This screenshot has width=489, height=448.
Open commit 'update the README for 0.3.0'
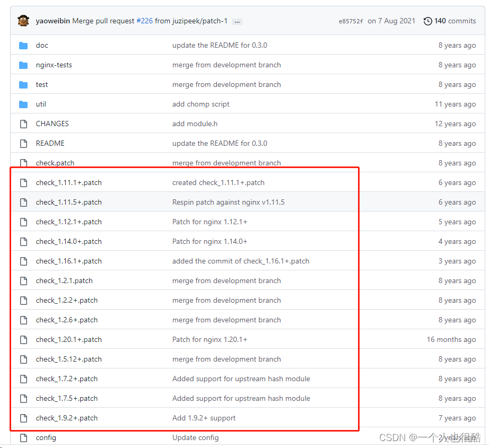[219, 45]
